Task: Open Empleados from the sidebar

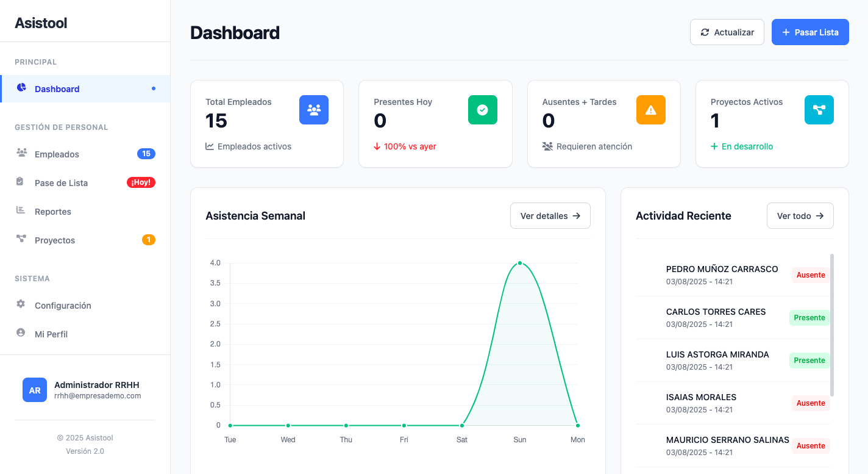Action: (x=57, y=154)
